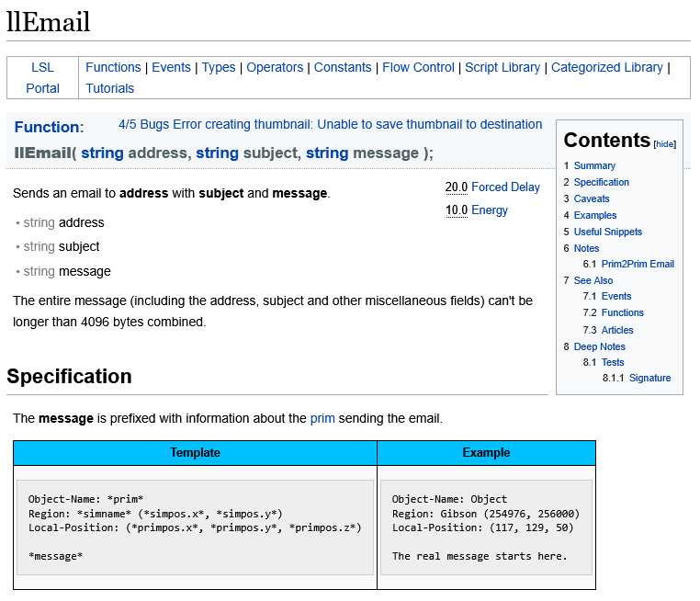Click the Function: header link

pyautogui.click(x=49, y=127)
